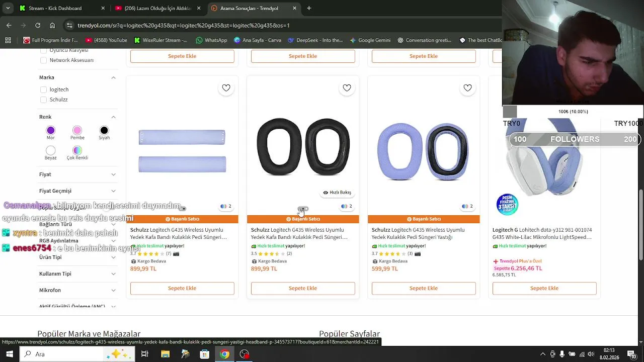Open Microsoft Store taskbar icon
Screen dimensions: 644x362
[x=205, y=354]
